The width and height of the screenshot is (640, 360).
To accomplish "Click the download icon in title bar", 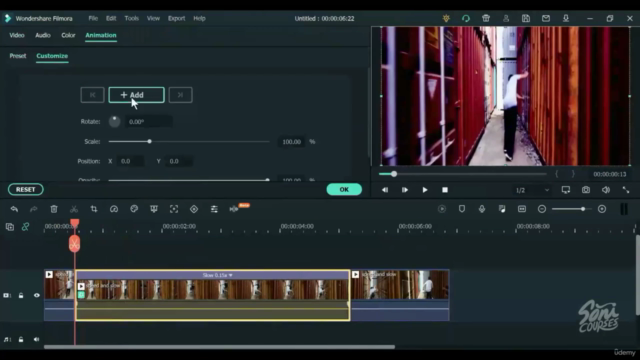I will [x=566, y=18].
